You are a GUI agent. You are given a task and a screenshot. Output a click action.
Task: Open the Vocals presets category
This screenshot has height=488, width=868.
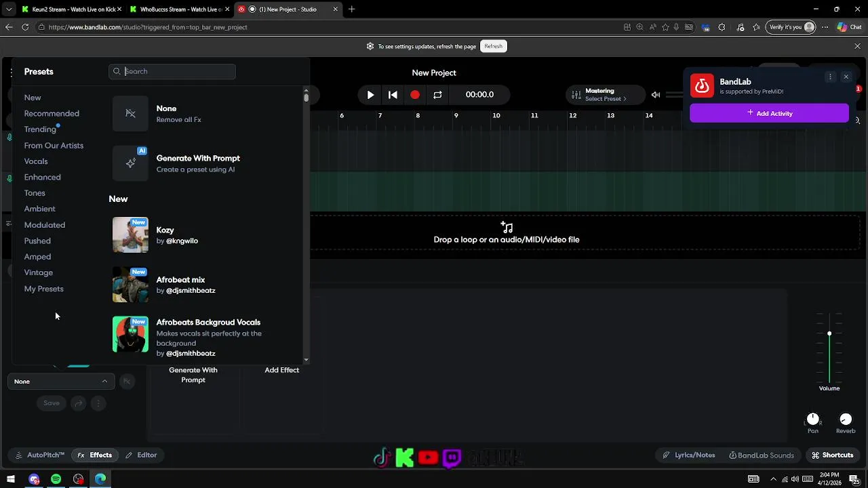36,161
